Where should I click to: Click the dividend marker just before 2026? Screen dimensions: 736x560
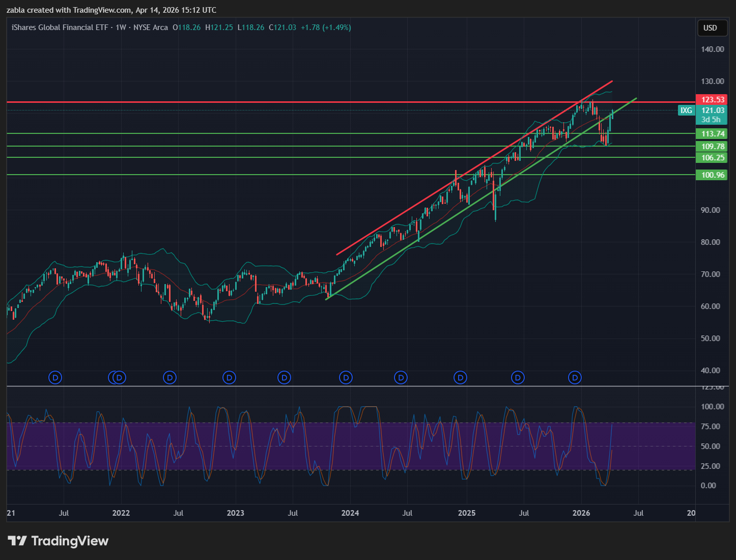click(575, 378)
